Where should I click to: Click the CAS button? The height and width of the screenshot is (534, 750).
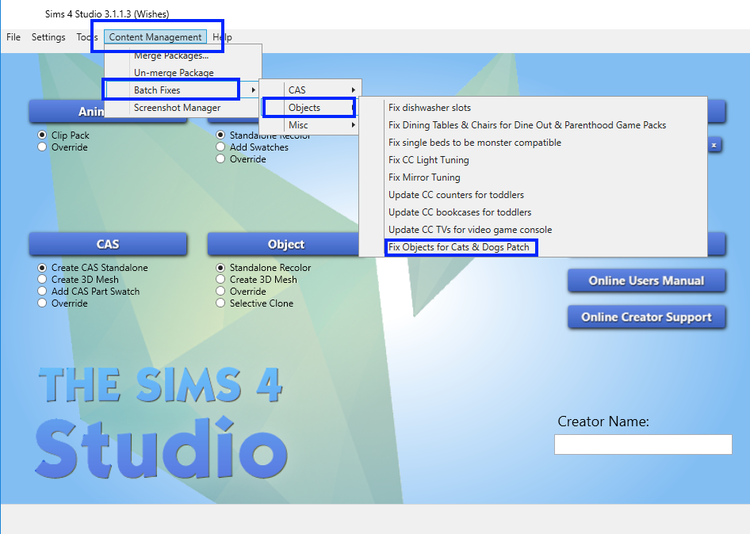click(x=108, y=244)
